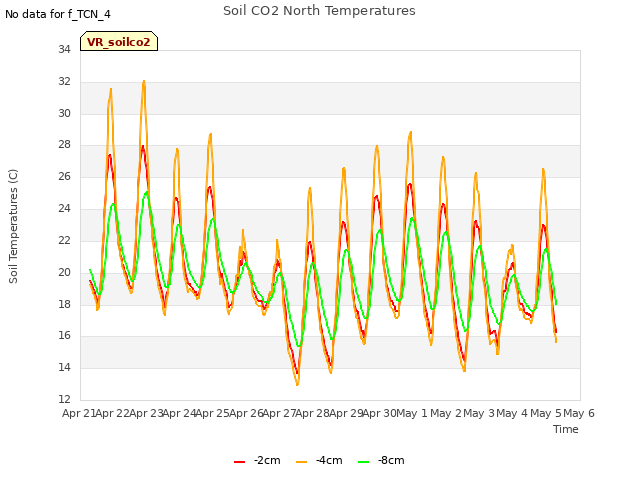640x480 pixels.
Task: Click the Time axis label
Action: click(x=566, y=429)
